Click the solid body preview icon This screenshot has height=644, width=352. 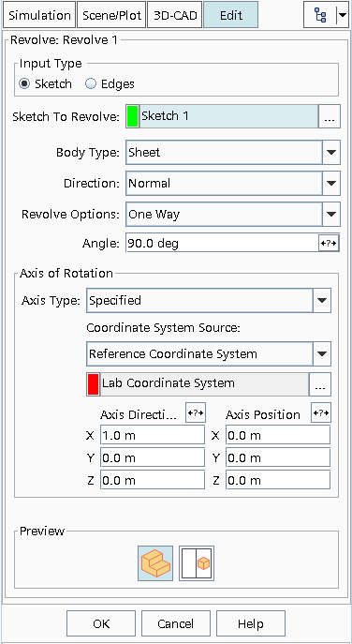[x=155, y=563]
